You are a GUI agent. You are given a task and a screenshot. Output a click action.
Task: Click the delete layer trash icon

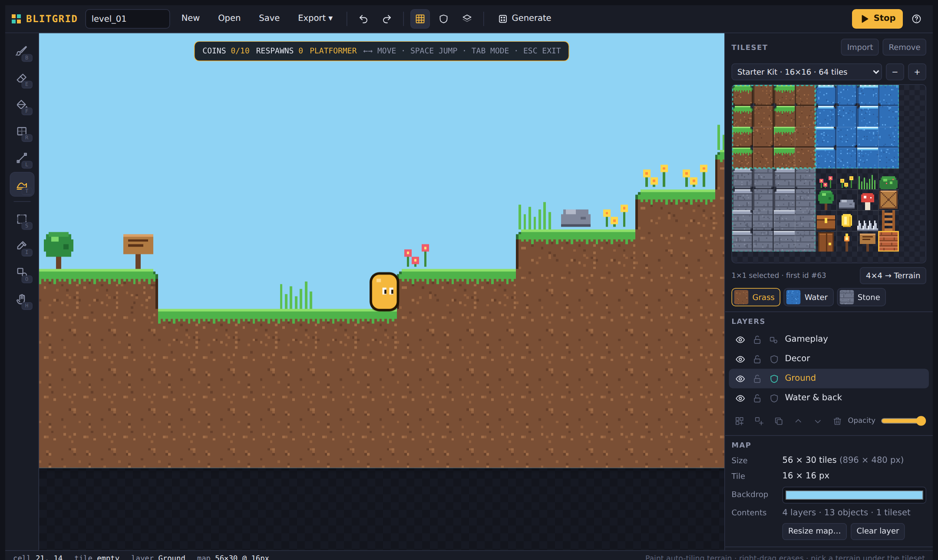(x=837, y=421)
